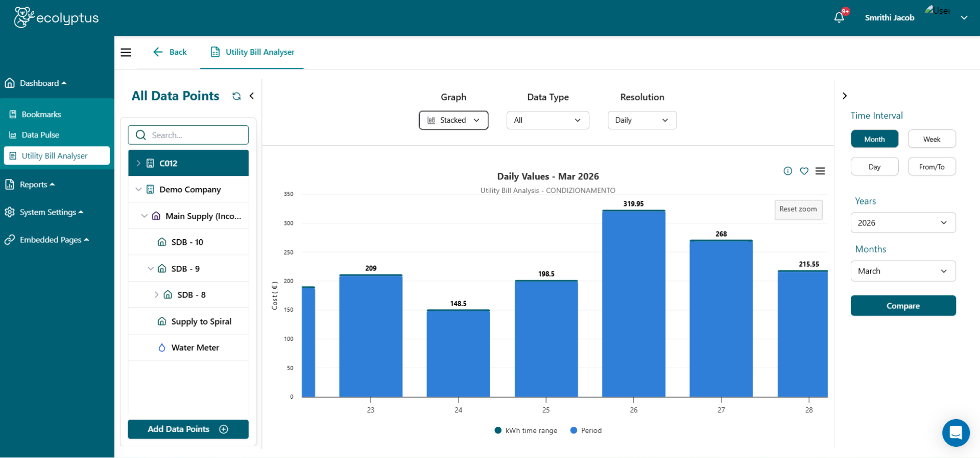Expand the SDB - 8 tree node

[x=156, y=295]
